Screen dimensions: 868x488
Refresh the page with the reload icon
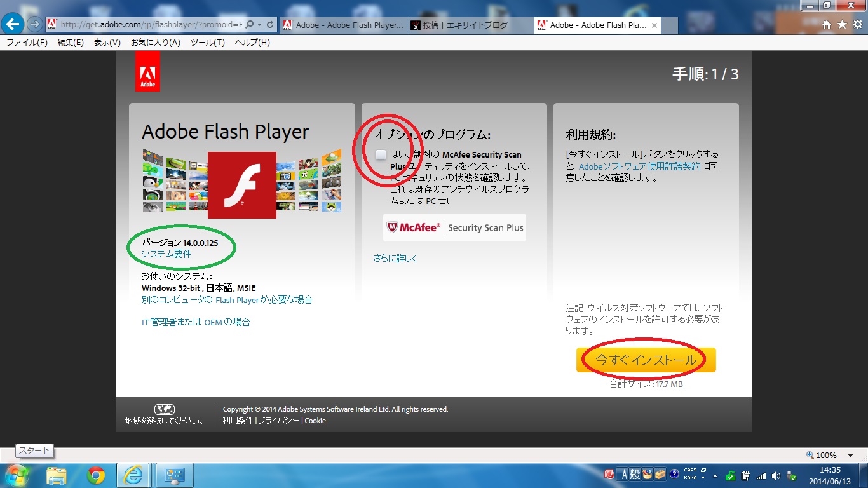click(x=270, y=24)
